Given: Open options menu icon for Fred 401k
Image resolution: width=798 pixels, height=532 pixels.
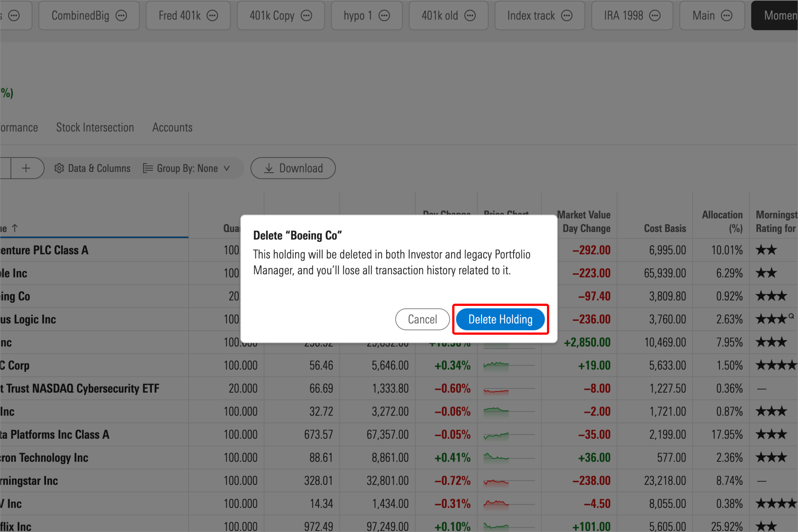Looking at the screenshot, I should pos(213,16).
